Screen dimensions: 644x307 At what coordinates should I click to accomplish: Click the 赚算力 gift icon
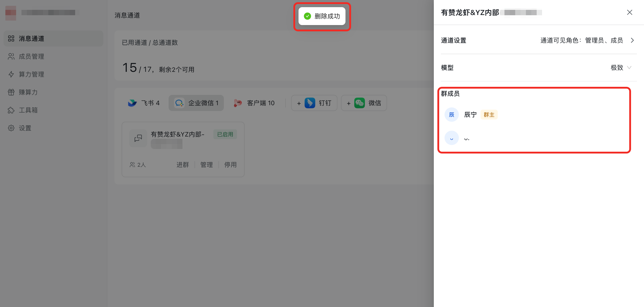[x=11, y=92]
